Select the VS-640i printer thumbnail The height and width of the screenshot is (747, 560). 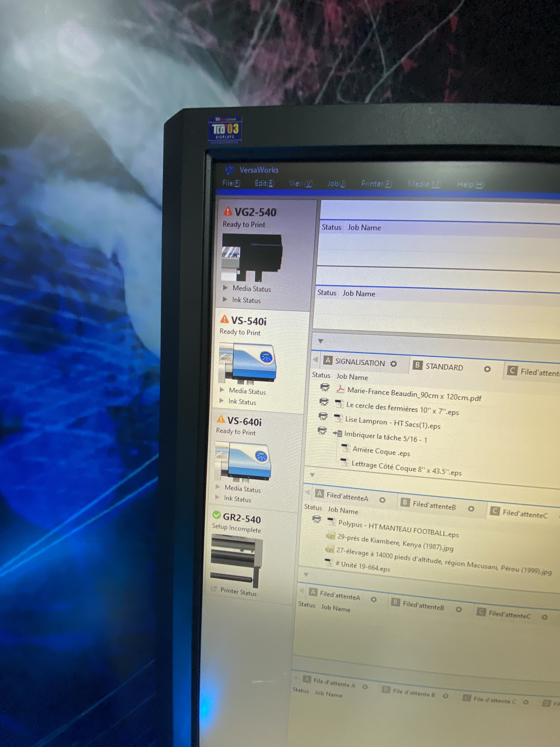point(243,462)
